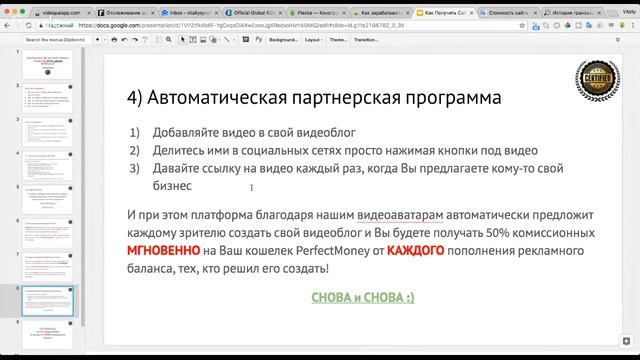
Task: Click the colorful pinwheel extension icon
Action: 567,25
